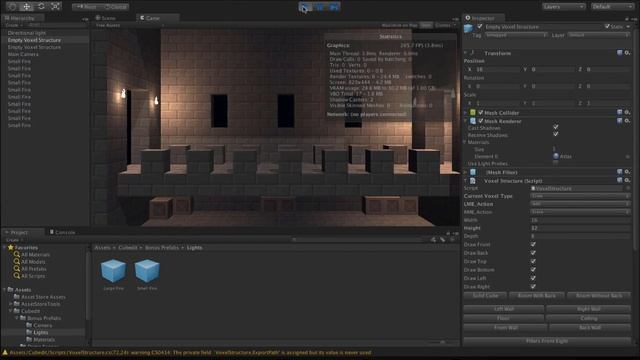
Task: Toggle the Pivot handle position button
Action: pos(86,7)
